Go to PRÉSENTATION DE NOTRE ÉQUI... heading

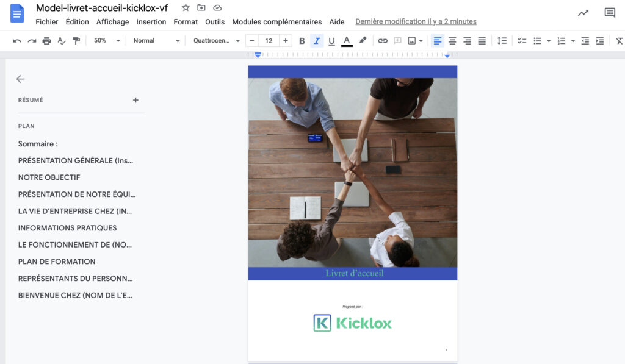[x=76, y=194]
